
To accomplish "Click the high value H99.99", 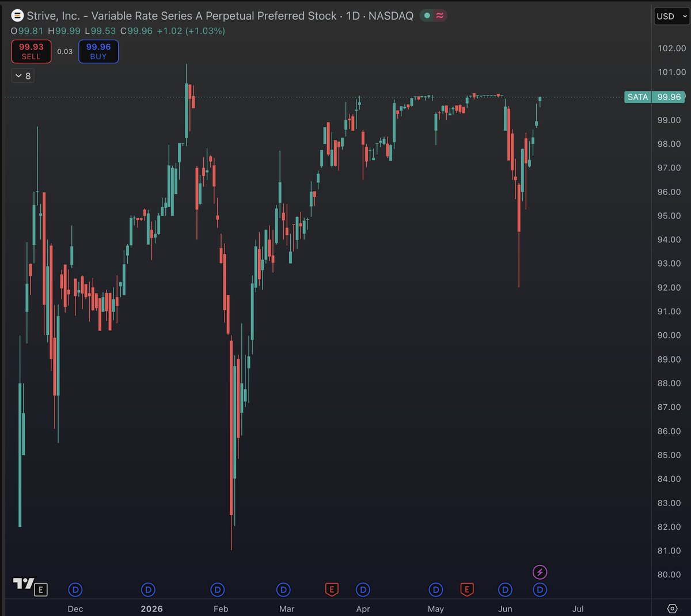I will (64, 31).
